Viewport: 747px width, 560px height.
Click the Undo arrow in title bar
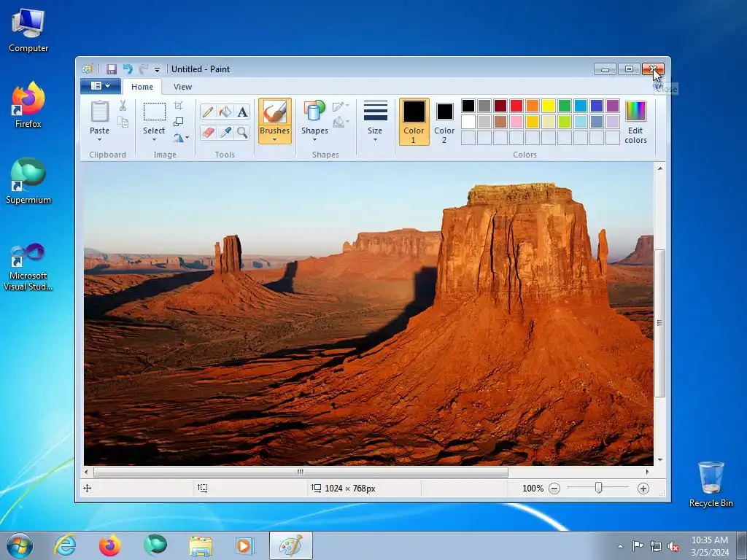tap(127, 69)
